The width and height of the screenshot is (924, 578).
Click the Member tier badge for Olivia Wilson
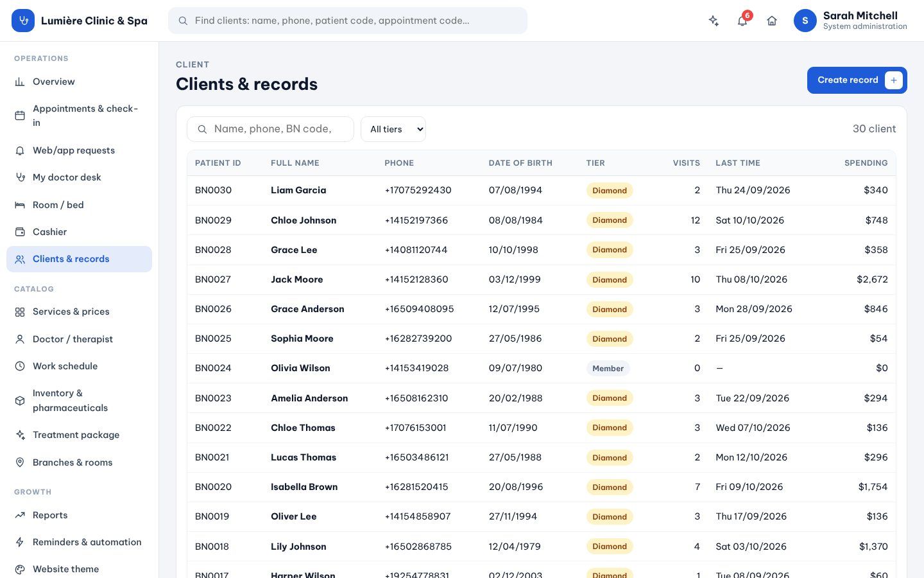coord(608,369)
